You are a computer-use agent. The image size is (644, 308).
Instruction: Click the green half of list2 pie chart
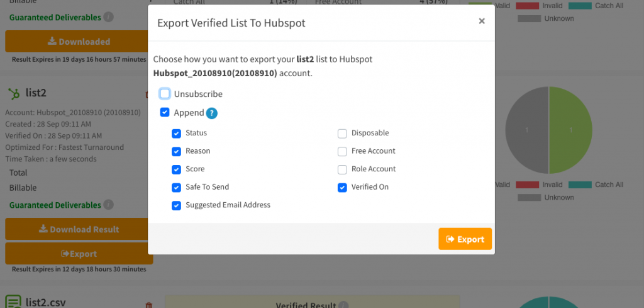pyautogui.click(x=571, y=130)
